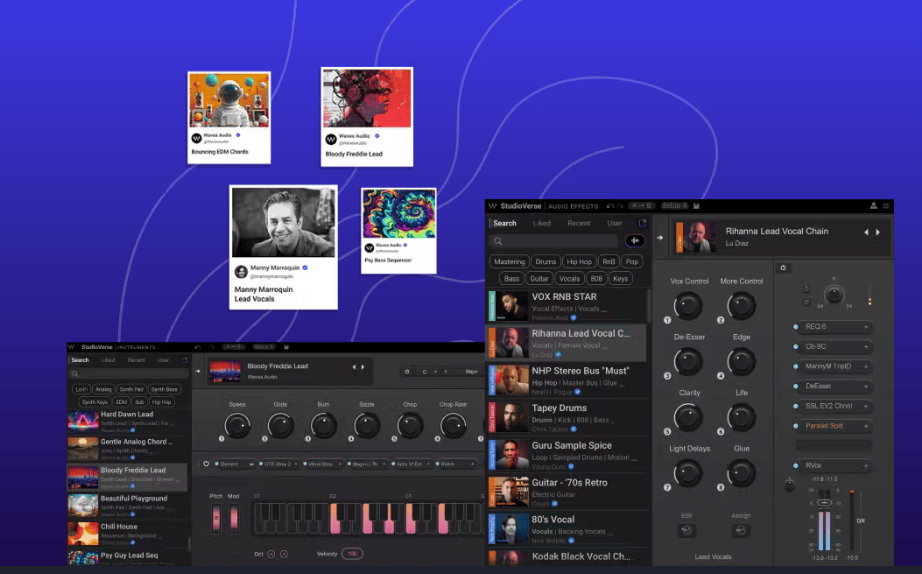This screenshot has width=922, height=574.
Task: Click the AI search toggle beside the search bar
Action: pyautogui.click(x=634, y=241)
